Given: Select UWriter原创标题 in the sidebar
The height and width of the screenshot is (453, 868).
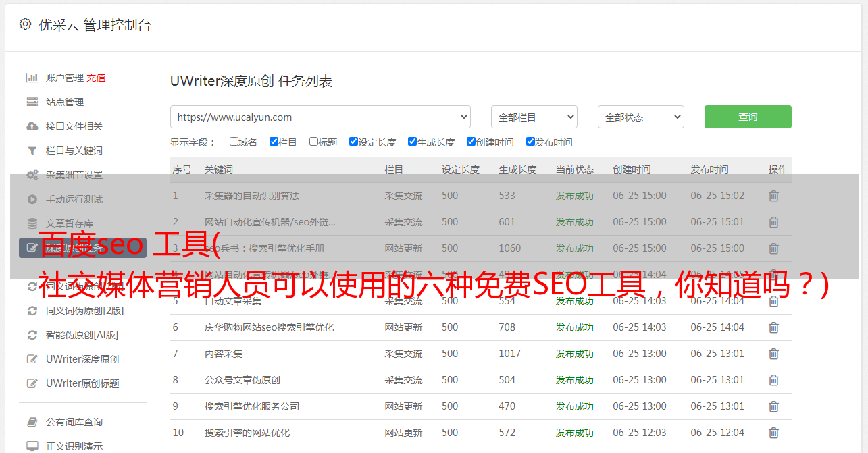Looking at the screenshot, I should [x=82, y=383].
